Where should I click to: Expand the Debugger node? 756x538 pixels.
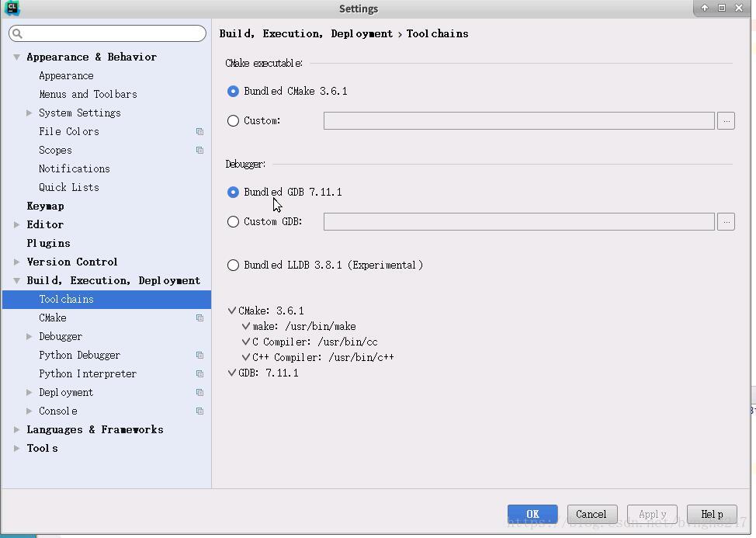(x=29, y=336)
